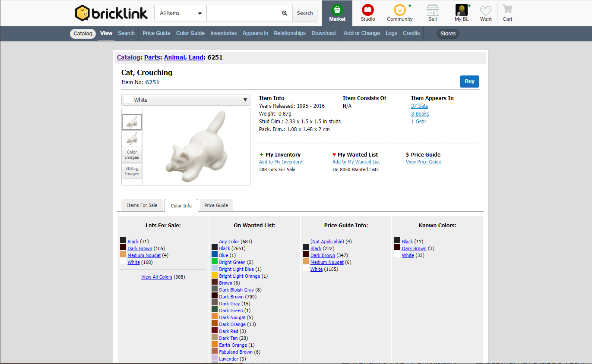This screenshot has height=364, width=592.
Task: Click the red heart My Wanted List icon
Action: 334,154
